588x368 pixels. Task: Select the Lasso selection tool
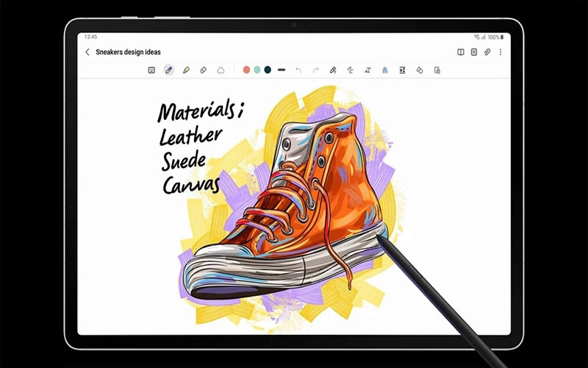tap(221, 70)
